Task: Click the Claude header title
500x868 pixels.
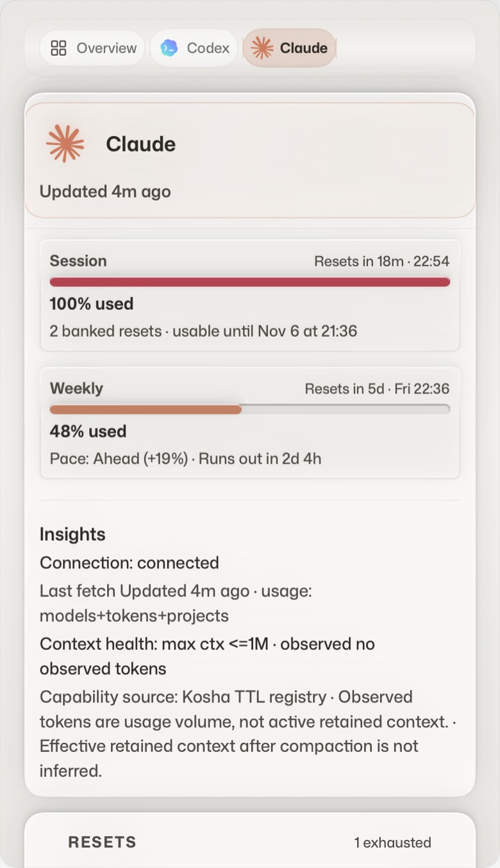Action: 140,144
